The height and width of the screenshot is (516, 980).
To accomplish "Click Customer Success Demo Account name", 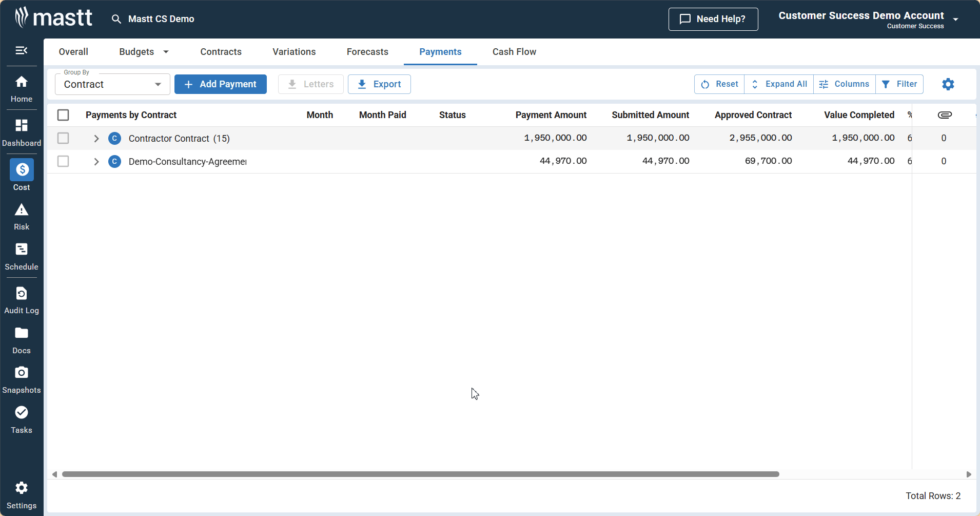I will [x=861, y=15].
